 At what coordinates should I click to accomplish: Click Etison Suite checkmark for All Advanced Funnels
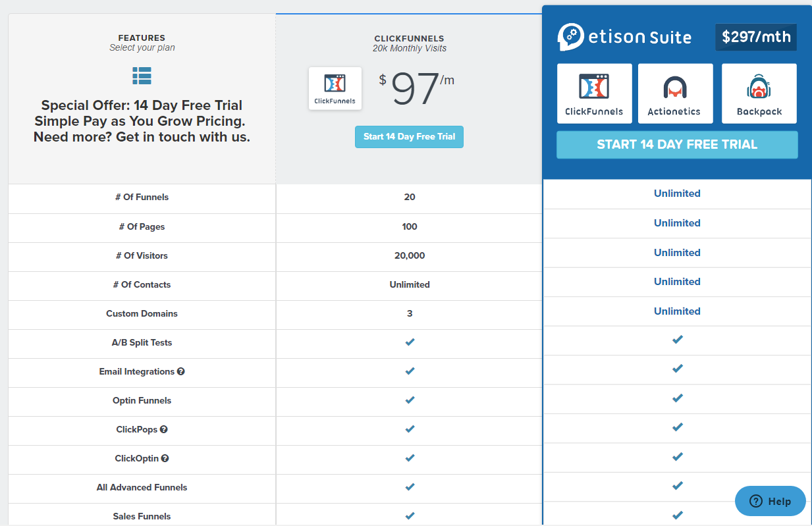point(677,486)
